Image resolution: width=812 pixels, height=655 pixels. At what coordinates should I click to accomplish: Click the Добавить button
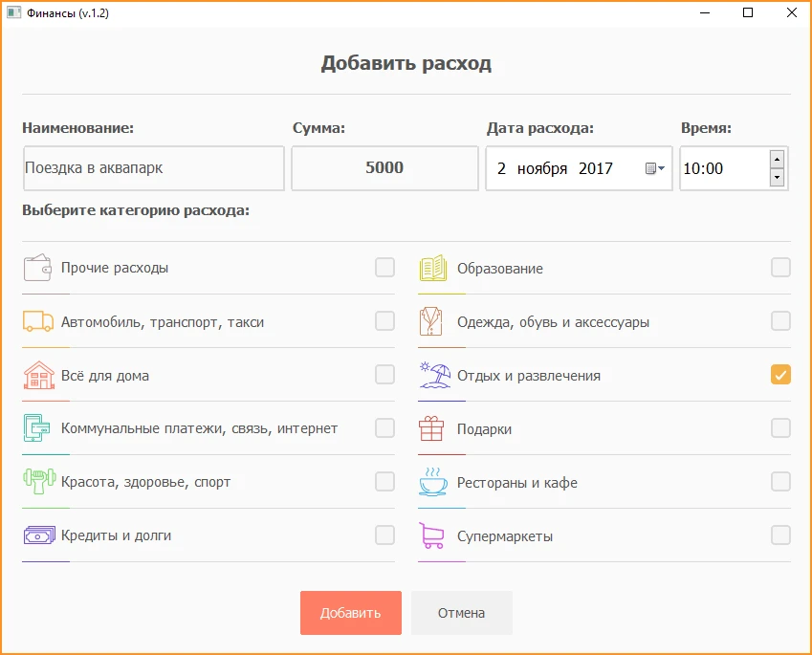[350, 612]
